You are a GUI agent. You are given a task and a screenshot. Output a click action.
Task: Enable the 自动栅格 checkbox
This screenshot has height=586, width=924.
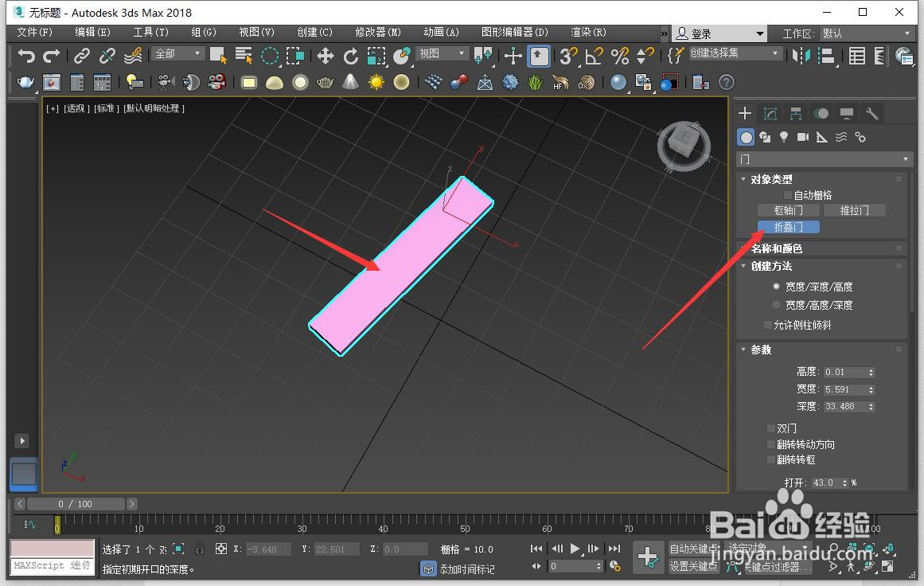(787, 195)
